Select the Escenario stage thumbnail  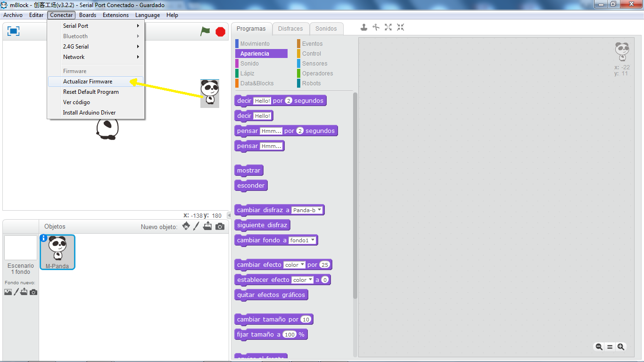pos(21,248)
